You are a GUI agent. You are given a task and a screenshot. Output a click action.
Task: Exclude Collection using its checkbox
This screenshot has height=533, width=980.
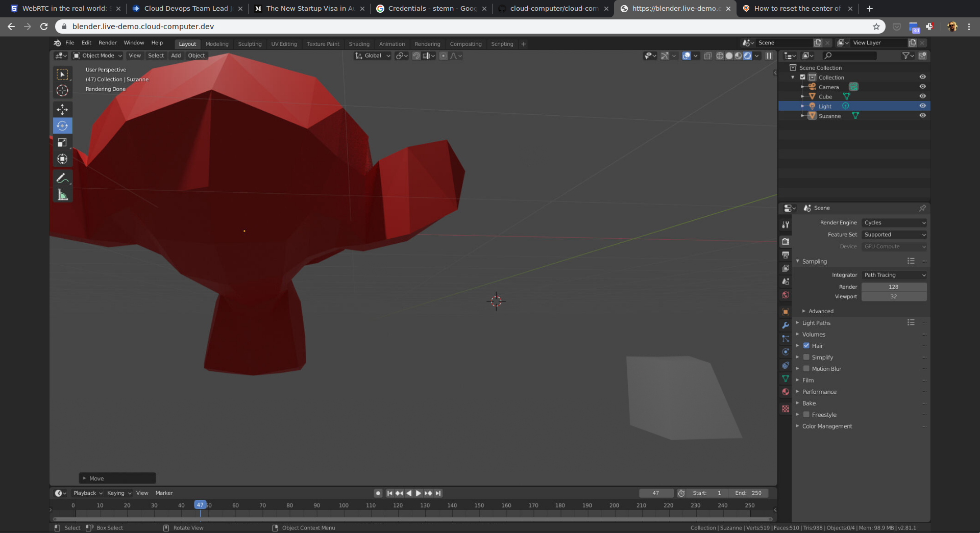(802, 78)
